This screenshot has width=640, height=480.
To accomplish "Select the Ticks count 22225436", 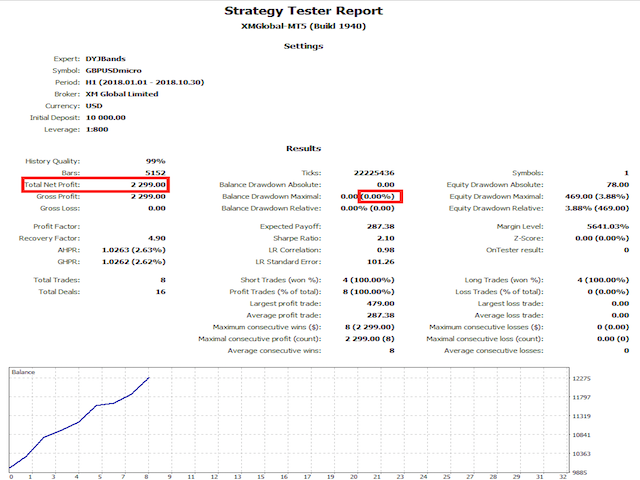I will 372,173.
